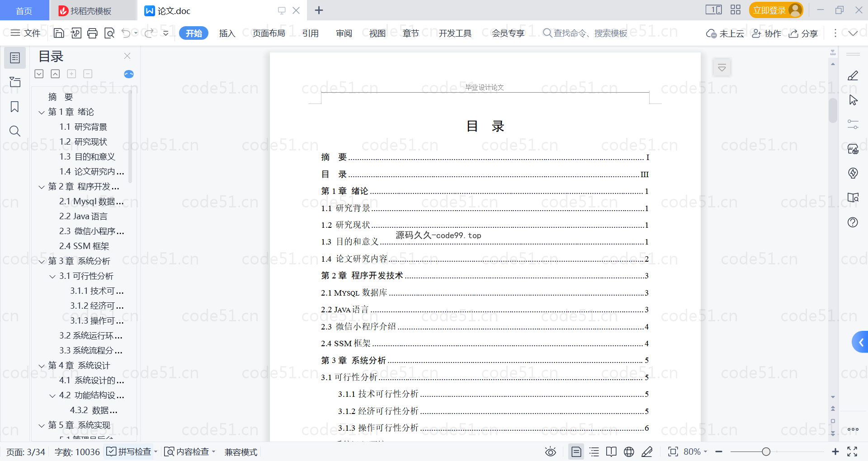
Task: Open the properties settings sliders icon
Action: tap(853, 124)
